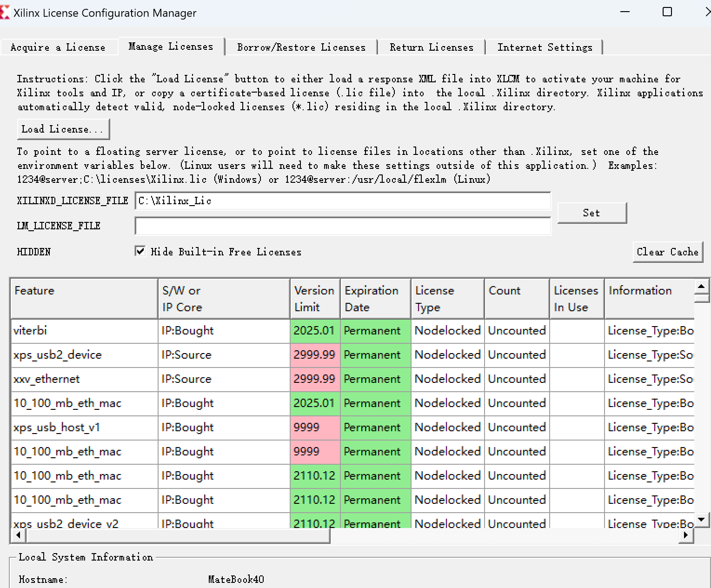Maximize the Xilinx License Configuration Manager window

pos(667,12)
